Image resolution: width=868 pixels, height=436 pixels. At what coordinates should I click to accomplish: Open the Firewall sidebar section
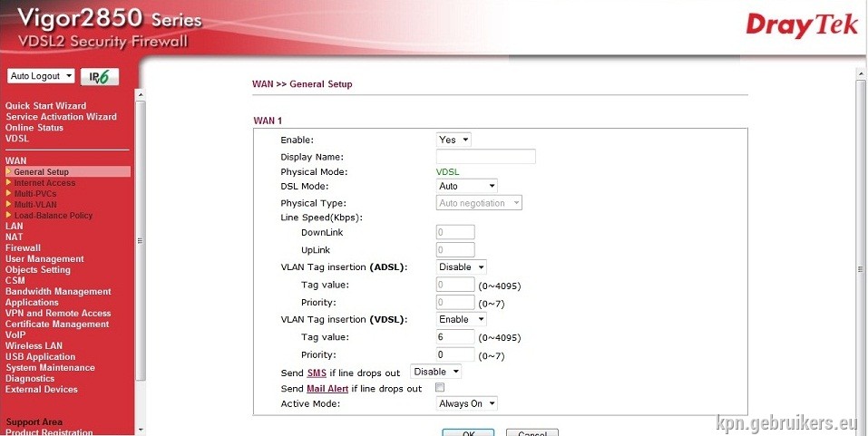[23, 247]
